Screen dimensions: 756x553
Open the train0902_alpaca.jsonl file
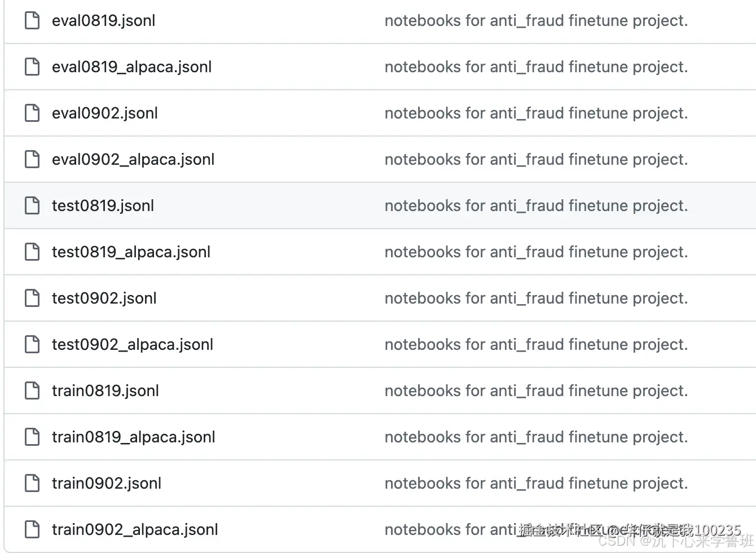(x=135, y=530)
